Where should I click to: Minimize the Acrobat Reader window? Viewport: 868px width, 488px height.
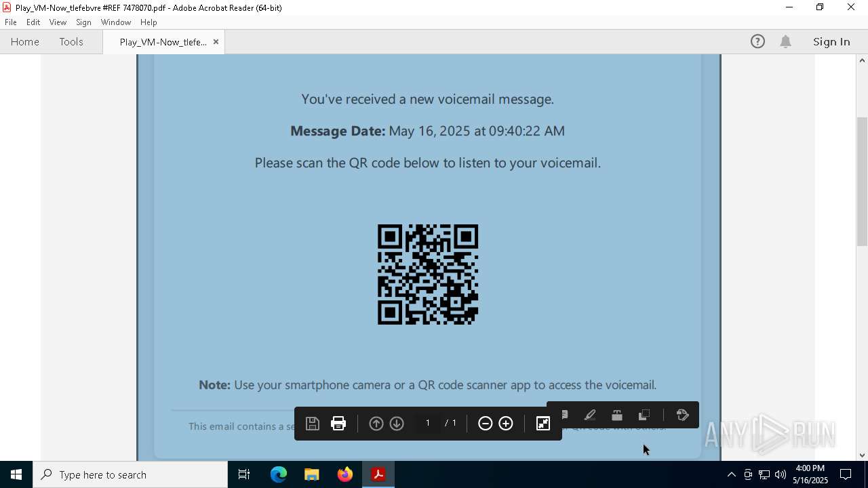[789, 7]
